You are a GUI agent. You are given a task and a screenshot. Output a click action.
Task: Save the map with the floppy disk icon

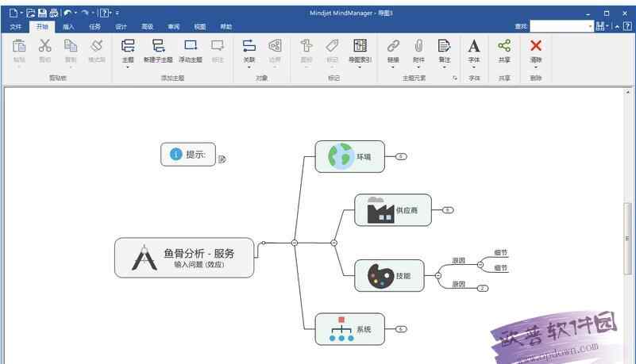tap(42, 13)
